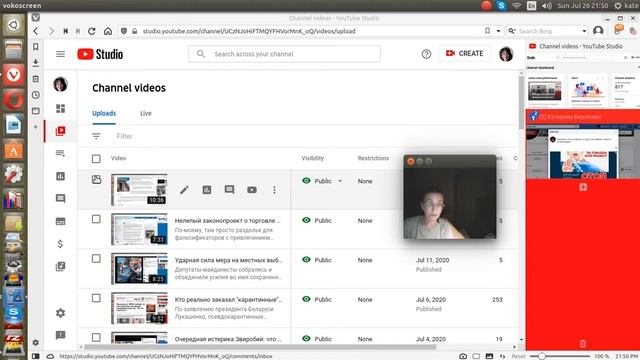640x360 pixels.
Task: Toggle the select-all videos checkbox
Action: click(96, 158)
